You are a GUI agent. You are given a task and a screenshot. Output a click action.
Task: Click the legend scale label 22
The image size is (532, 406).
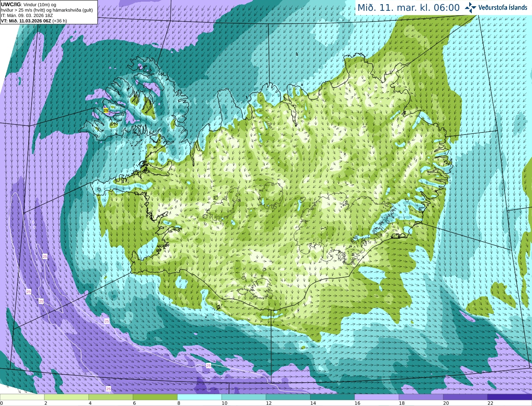(490, 403)
